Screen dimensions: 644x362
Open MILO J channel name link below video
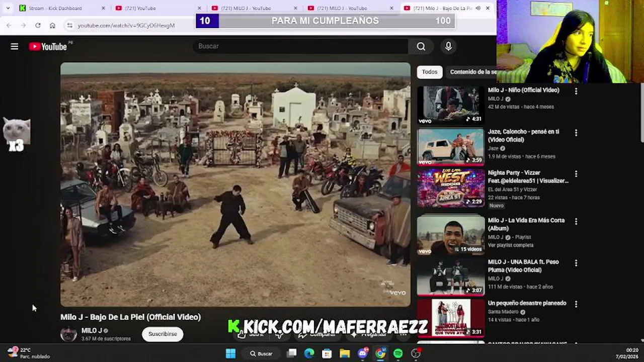pos(92,330)
